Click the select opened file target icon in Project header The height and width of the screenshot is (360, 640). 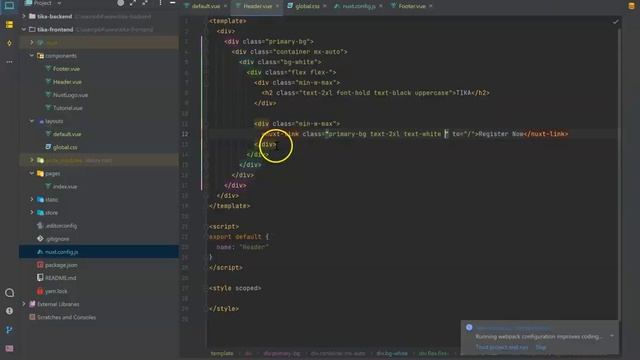120,3
